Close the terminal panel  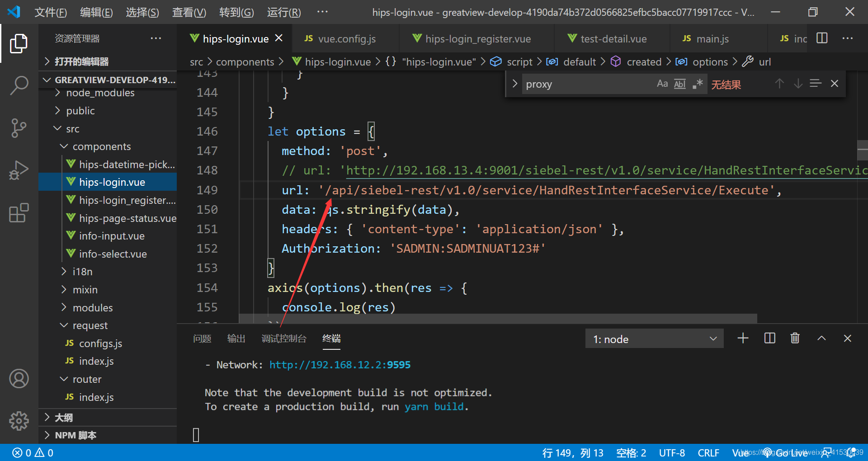(848, 338)
